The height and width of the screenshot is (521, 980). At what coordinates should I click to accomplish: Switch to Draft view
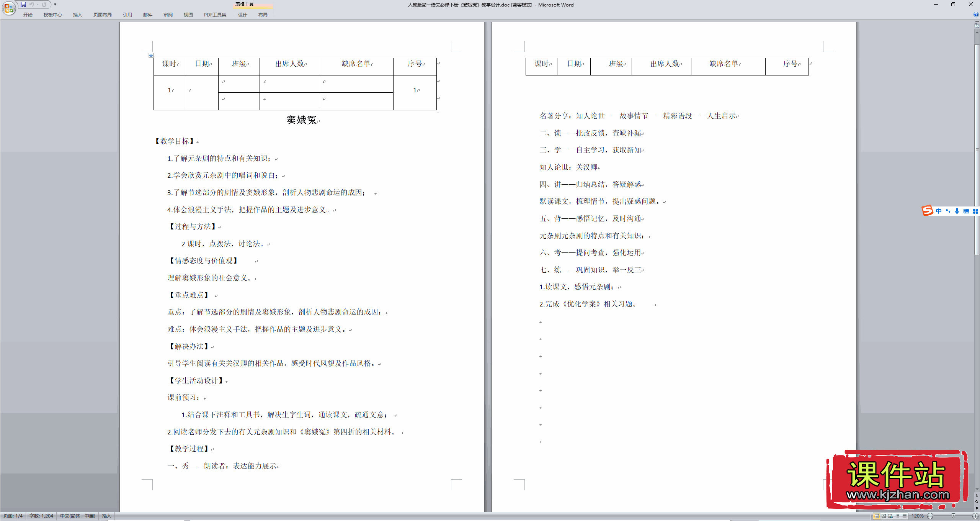904,516
